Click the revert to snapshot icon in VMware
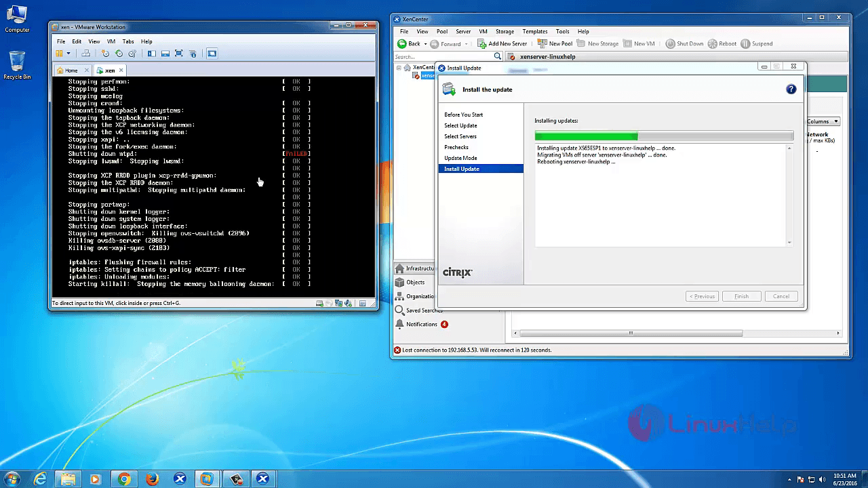This screenshot has height=488, width=868. (x=119, y=54)
